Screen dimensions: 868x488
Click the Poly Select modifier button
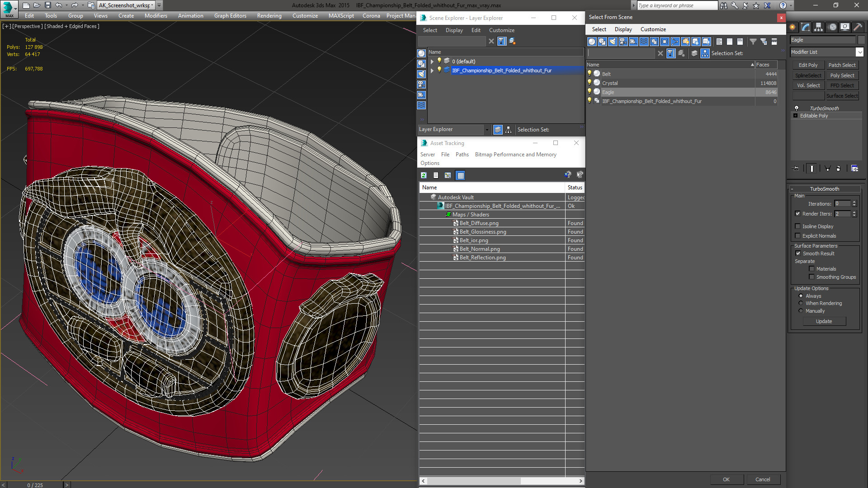click(842, 75)
